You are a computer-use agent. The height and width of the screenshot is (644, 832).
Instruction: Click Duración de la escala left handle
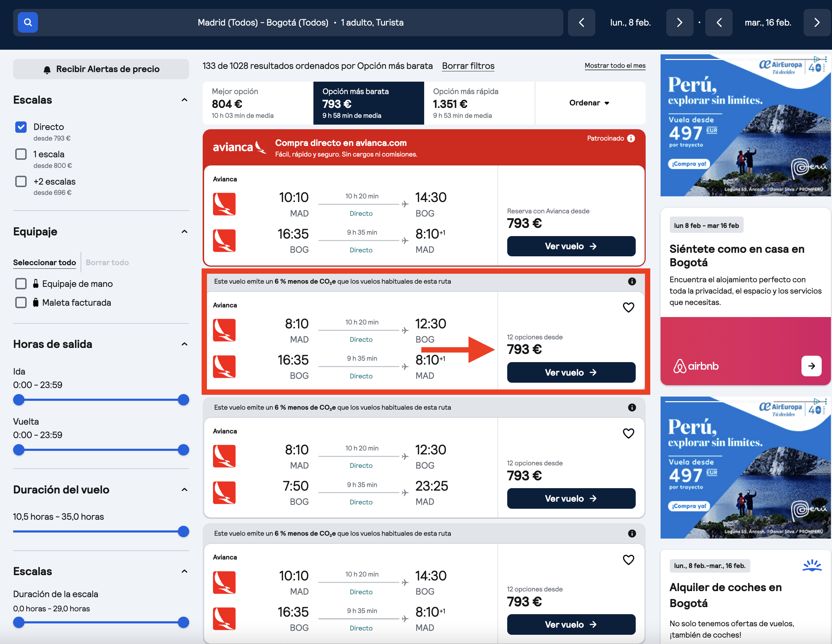tap(19, 622)
